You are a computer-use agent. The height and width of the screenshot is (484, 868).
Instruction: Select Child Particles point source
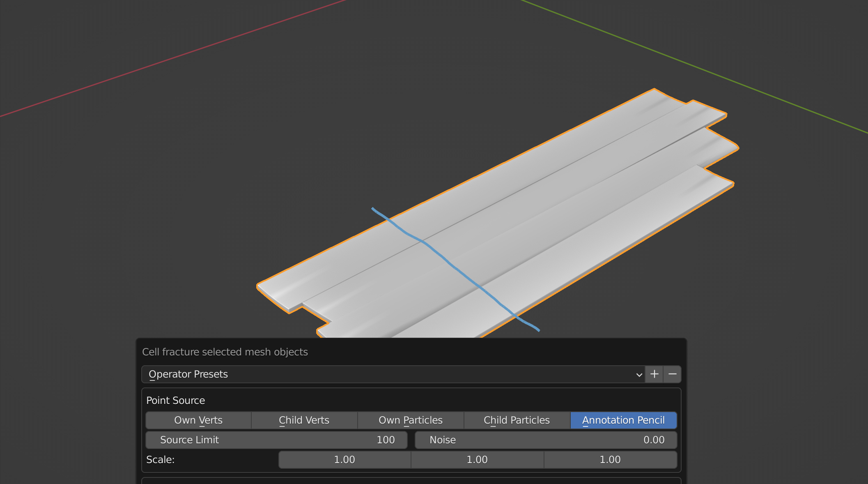tap(517, 420)
